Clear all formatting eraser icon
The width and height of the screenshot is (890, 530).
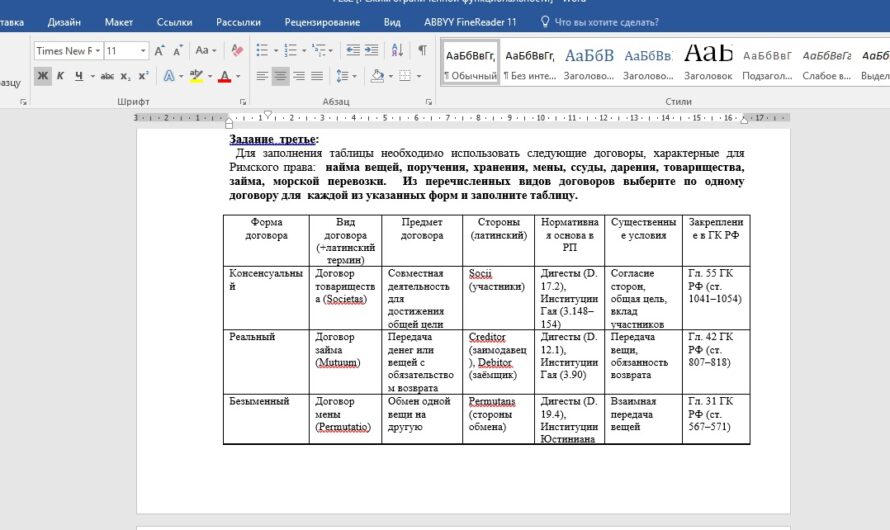pos(237,51)
